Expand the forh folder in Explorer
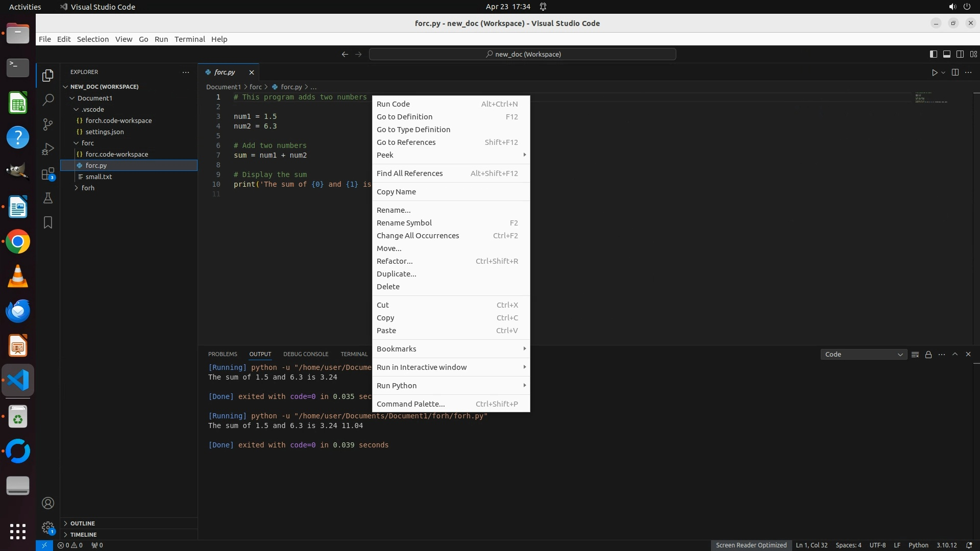Screen dimensions: 980x551 (x=88, y=188)
